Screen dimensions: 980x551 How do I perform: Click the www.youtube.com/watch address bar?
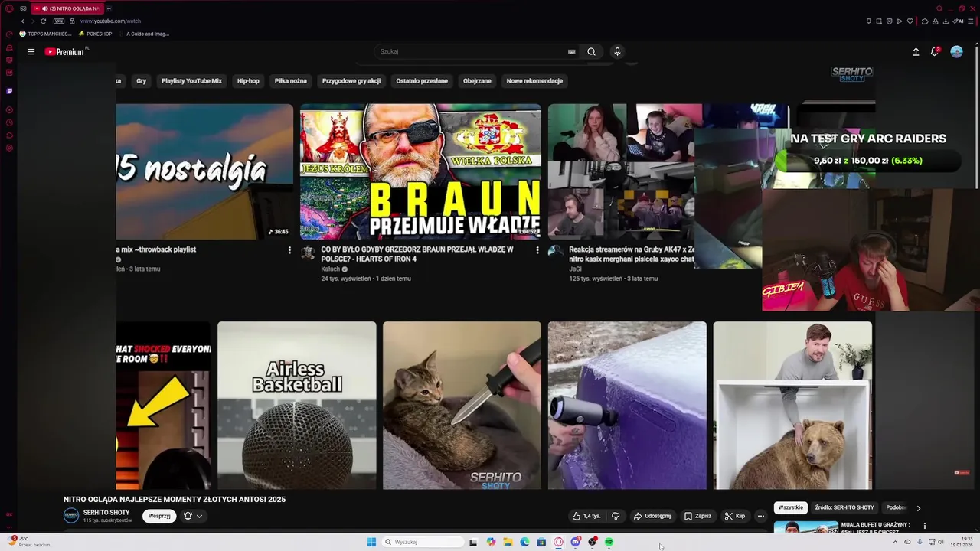[110, 21]
